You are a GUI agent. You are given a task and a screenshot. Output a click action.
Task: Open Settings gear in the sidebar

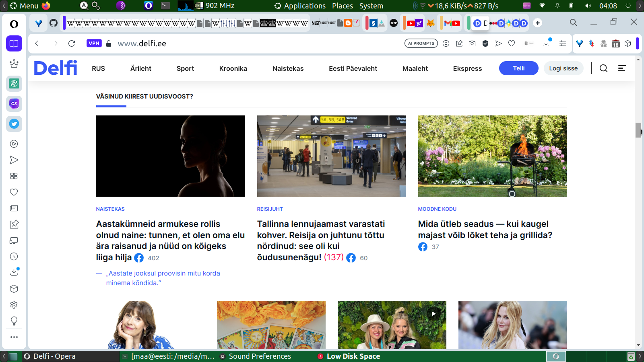click(x=14, y=305)
